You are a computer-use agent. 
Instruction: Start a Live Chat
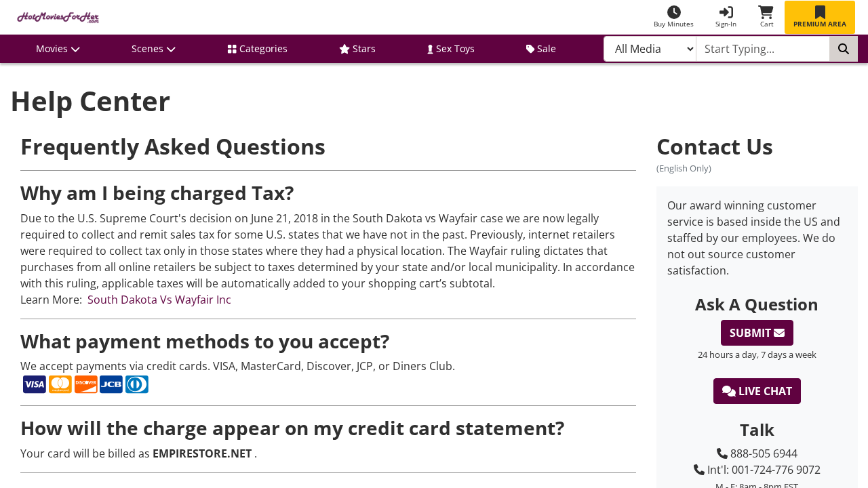point(757,391)
